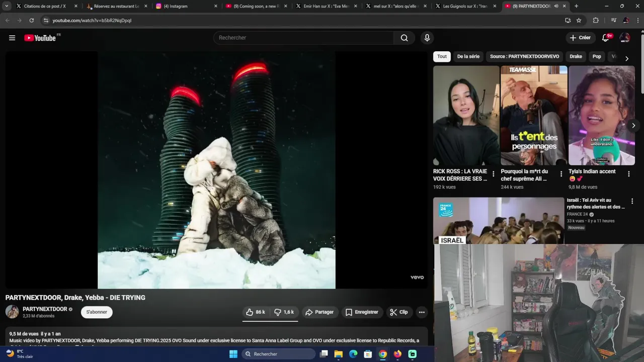The width and height of the screenshot is (644, 362).
Task: Save the video with Enregistrer
Action: (362, 312)
